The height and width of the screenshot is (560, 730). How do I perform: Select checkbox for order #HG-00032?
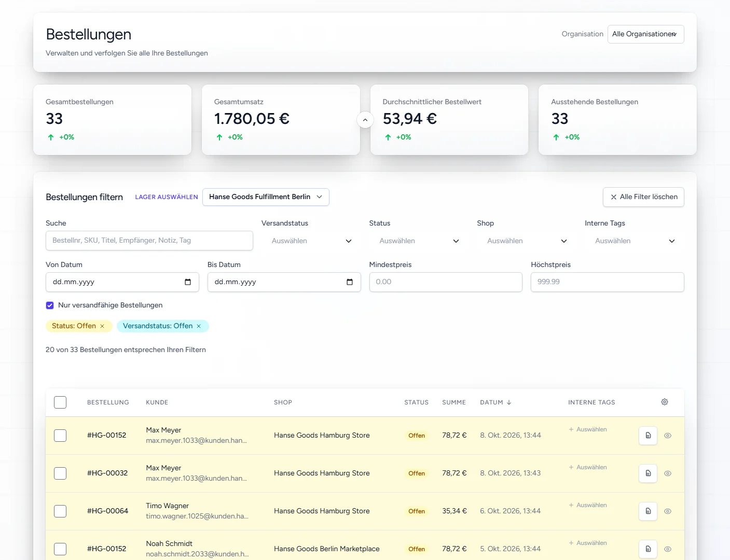point(60,473)
